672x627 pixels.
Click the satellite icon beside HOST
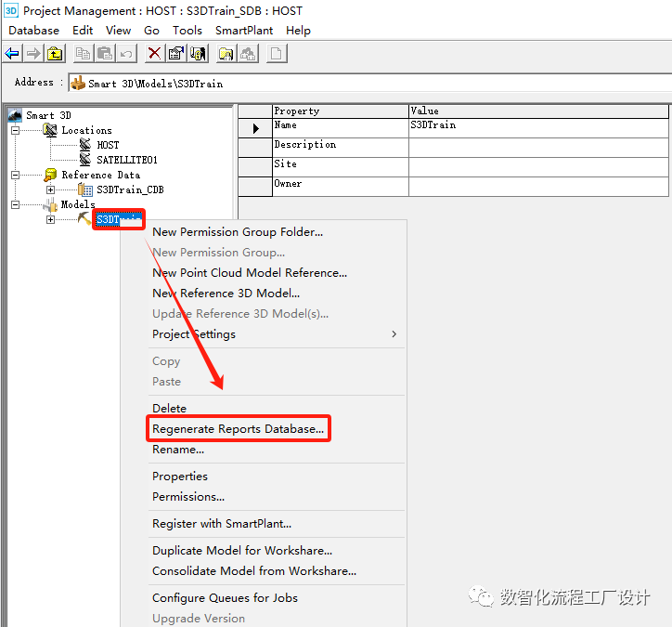click(x=85, y=145)
